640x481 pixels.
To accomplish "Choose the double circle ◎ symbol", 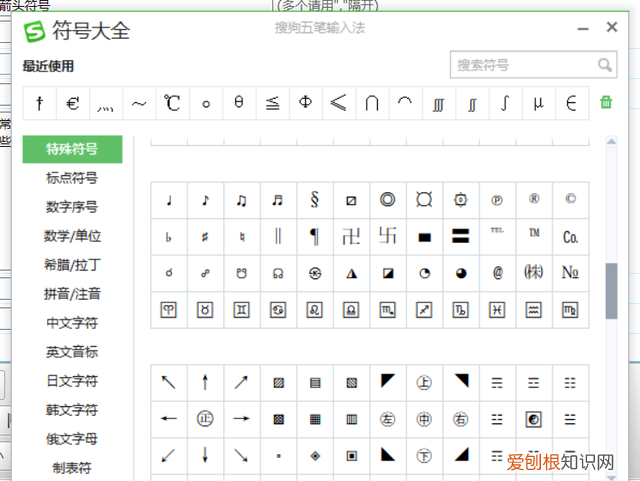I will tap(388, 200).
